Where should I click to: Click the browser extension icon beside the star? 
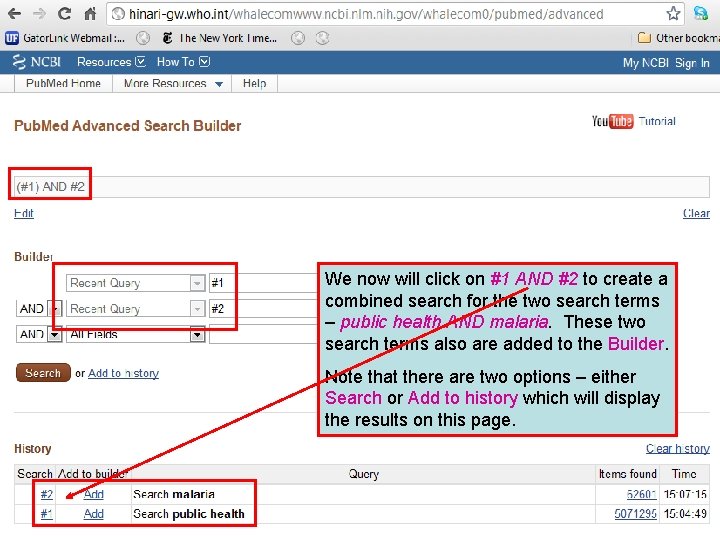click(x=701, y=14)
